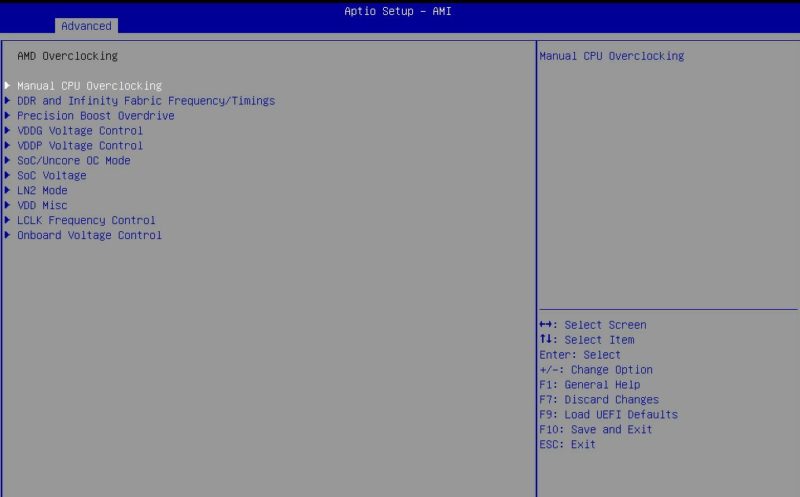Open Onboard Voltage Control submenu
This screenshot has height=497, width=800.
tap(89, 235)
